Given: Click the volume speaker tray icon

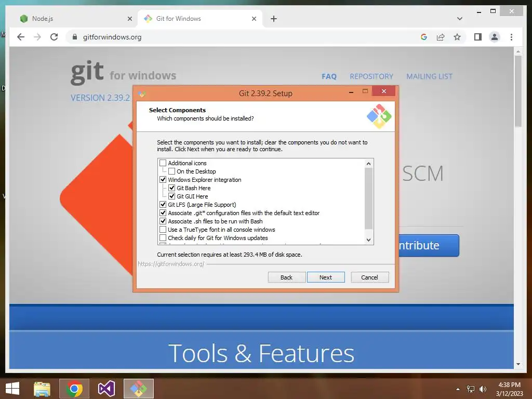Looking at the screenshot, I should coord(483,389).
